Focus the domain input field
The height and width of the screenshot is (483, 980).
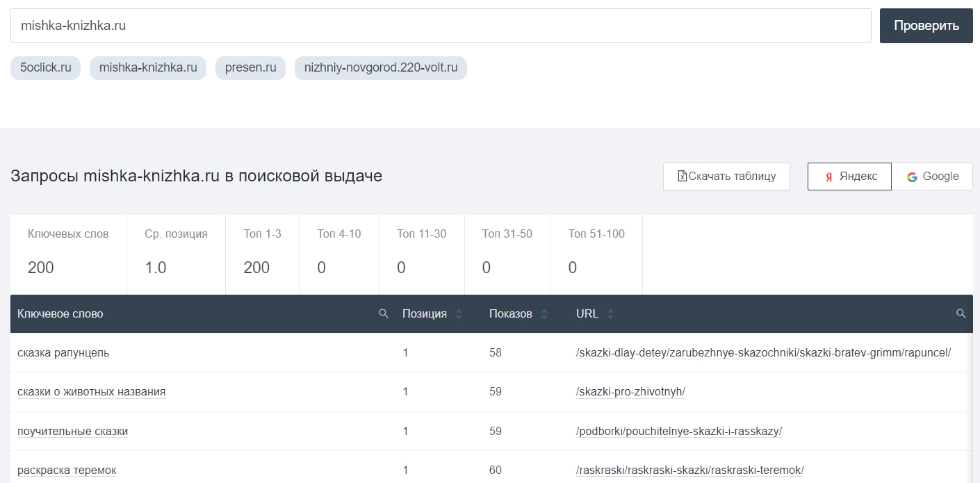[441, 26]
